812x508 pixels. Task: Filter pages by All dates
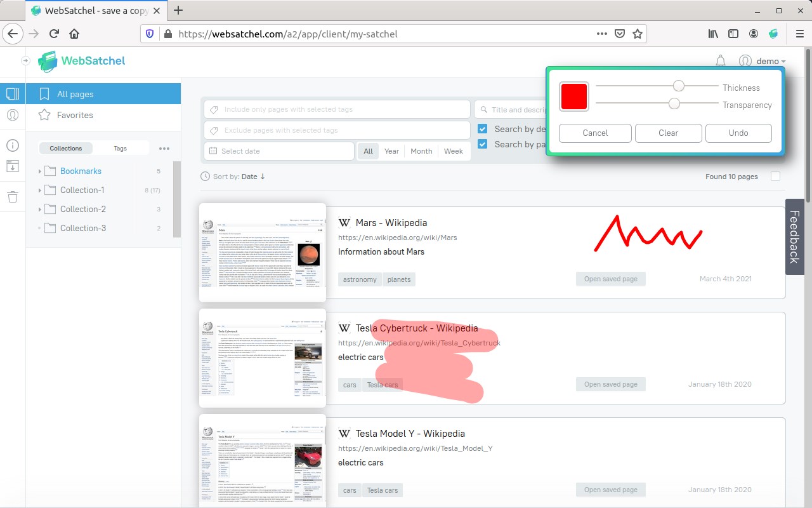368,151
